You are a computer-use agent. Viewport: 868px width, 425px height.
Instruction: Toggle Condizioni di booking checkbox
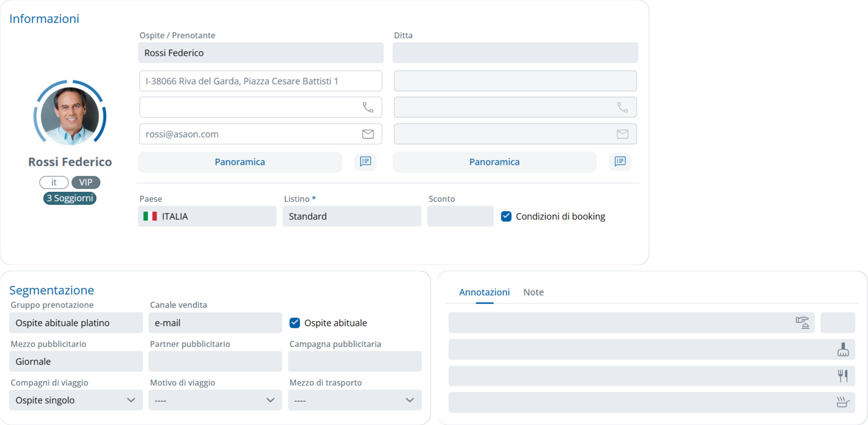[506, 216]
